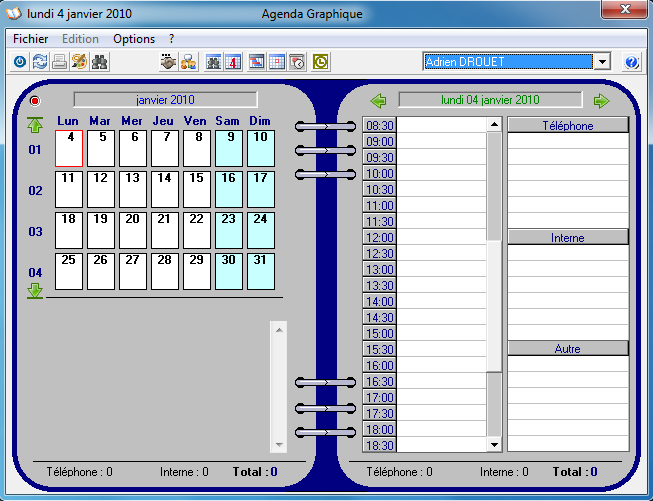Click the red record dot on the month page

pos(35,101)
